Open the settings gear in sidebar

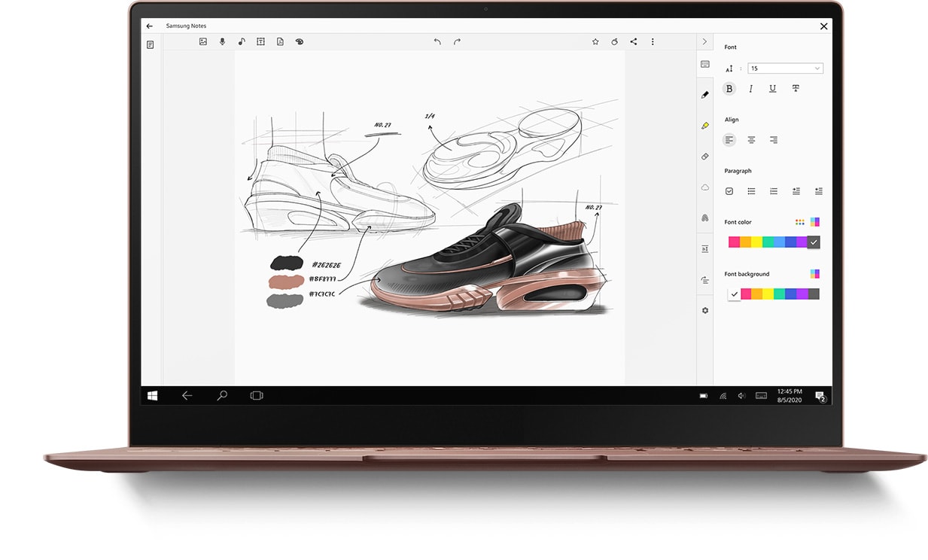pyautogui.click(x=704, y=310)
